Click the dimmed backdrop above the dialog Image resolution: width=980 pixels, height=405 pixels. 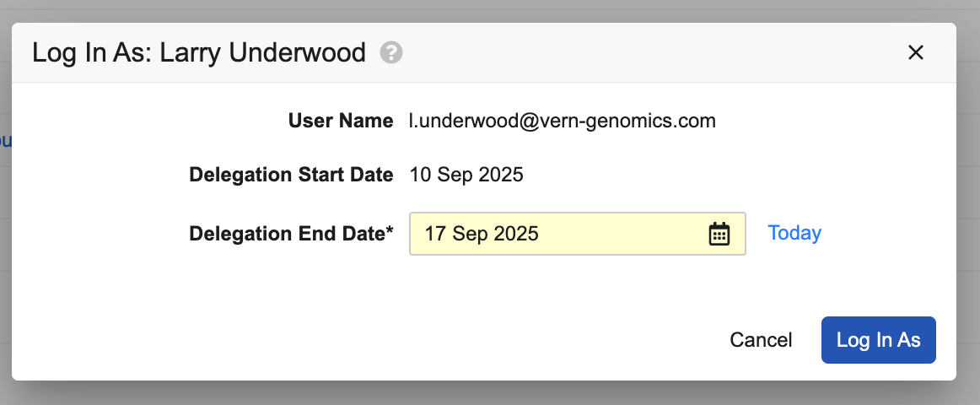click(489, 10)
